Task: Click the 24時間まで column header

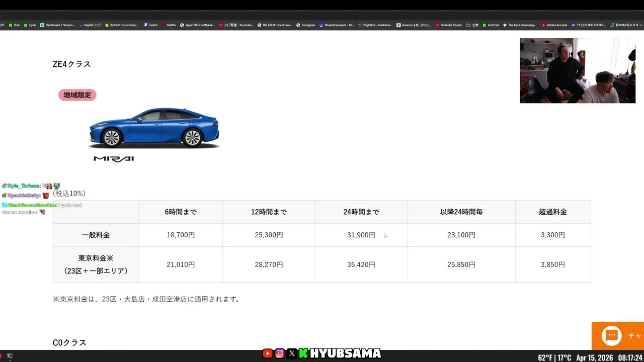Action: [361, 212]
